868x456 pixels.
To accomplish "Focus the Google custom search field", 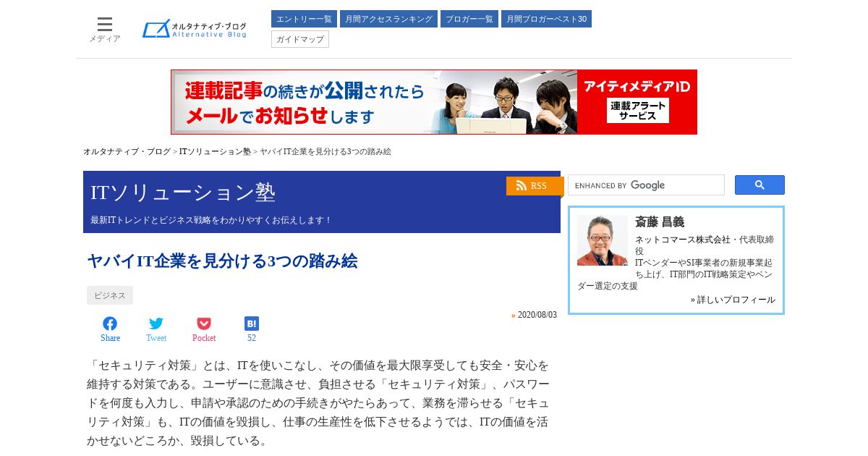I will (646, 185).
